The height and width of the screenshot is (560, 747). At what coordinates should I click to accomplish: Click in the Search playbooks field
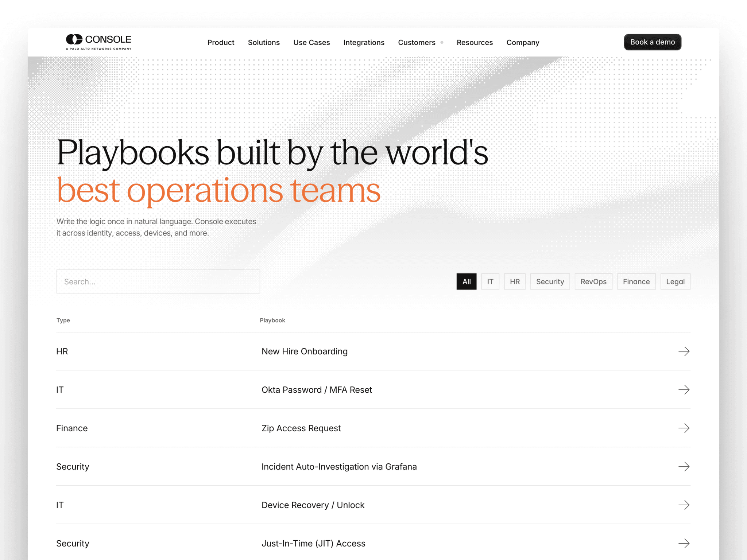(x=158, y=281)
